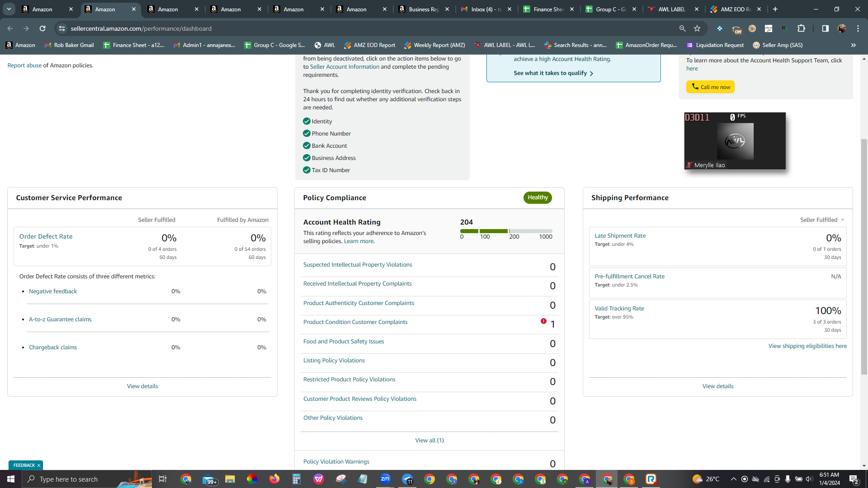The width and height of the screenshot is (868, 488).
Task: Open the Seller Amp (SAS) bookmark
Action: tap(778, 45)
